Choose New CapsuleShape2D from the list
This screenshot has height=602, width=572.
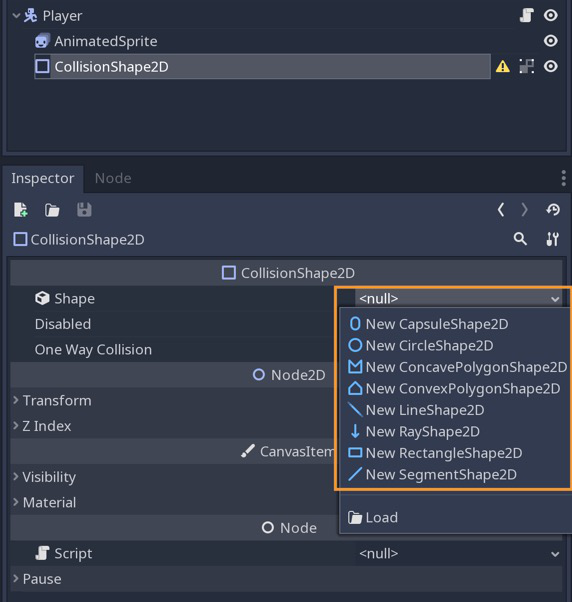tap(456, 324)
